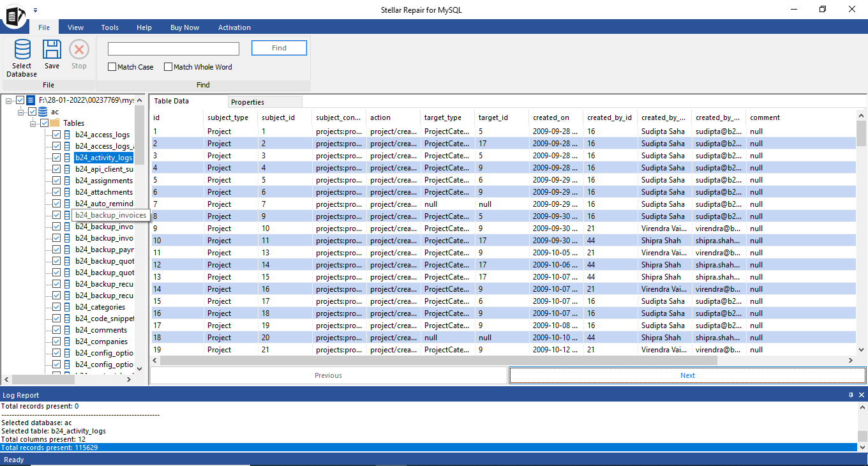Click the Tables folder icon
This screenshot has height=466, width=868.
(55, 123)
